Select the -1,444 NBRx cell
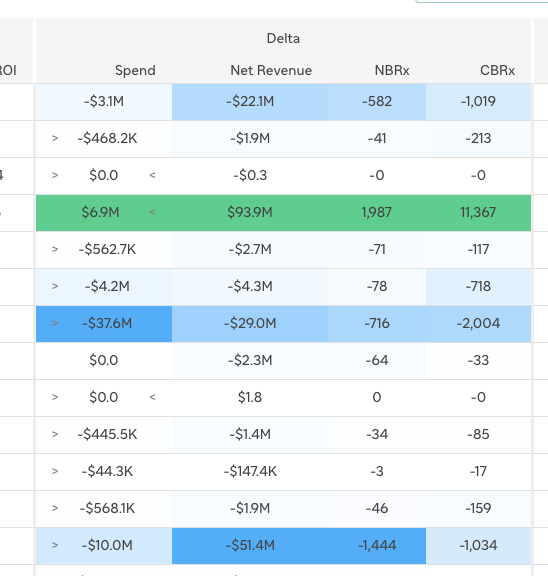 point(377,545)
